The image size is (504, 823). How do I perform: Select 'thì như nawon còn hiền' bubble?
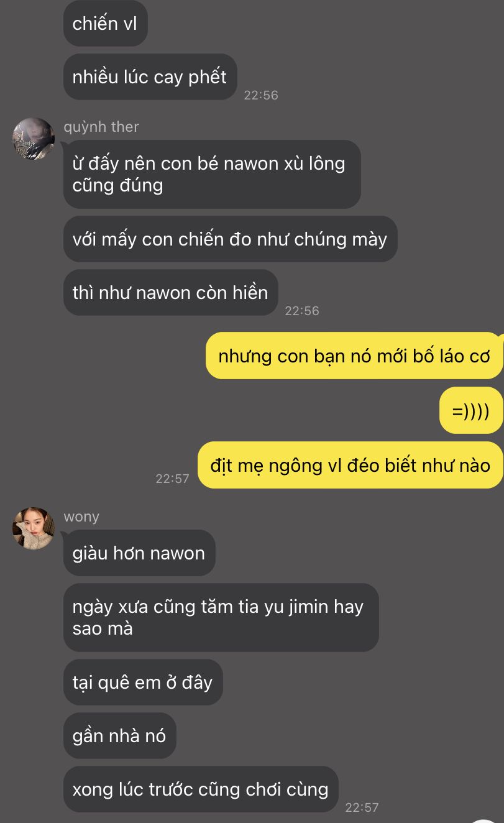170,293
